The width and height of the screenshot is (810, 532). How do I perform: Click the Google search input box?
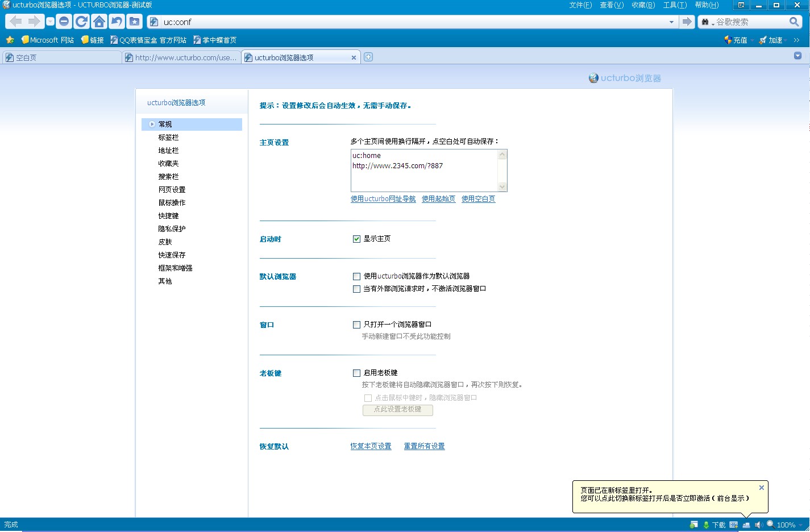pyautogui.click(x=751, y=22)
